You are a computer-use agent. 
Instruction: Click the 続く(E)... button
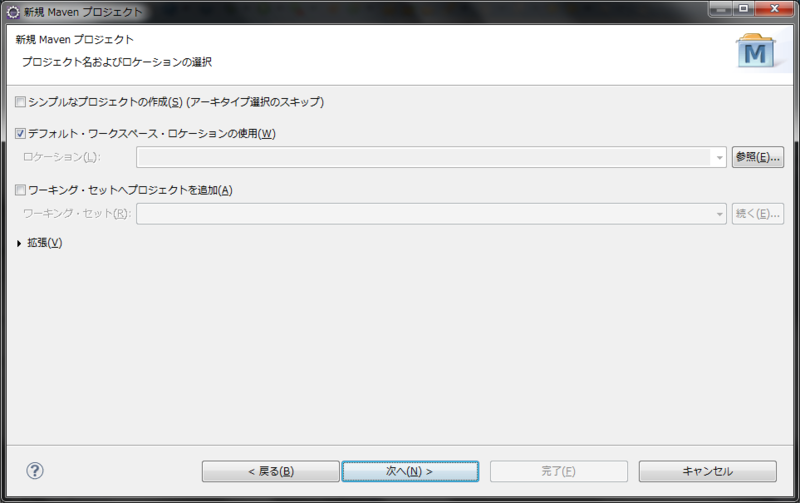click(x=758, y=214)
